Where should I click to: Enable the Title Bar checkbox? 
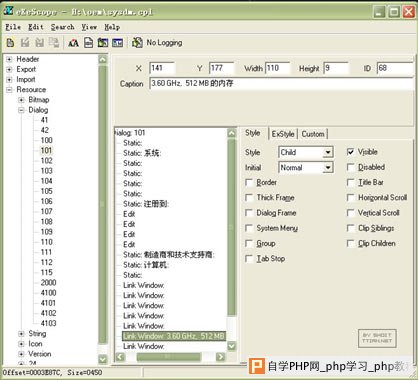350,182
